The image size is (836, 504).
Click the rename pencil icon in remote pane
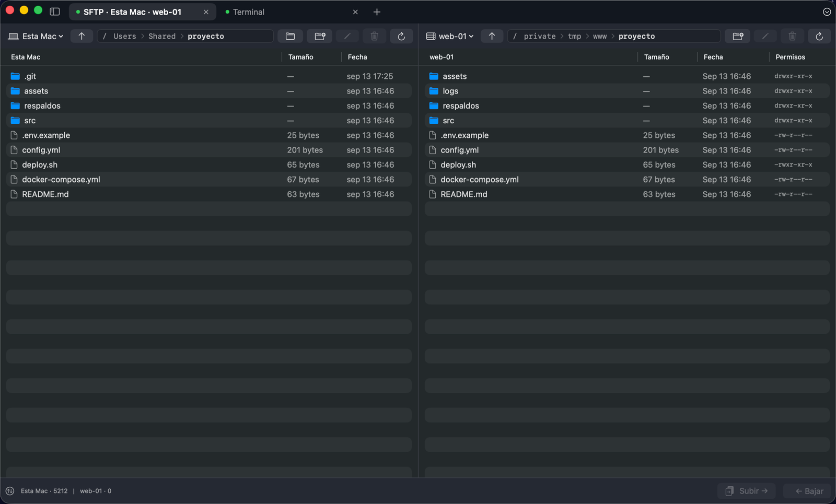pyautogui.click(x=765, y=36)
